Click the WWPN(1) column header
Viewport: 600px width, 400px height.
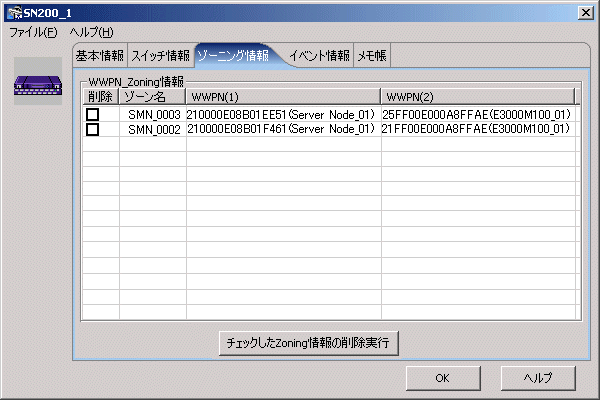(283, 96)
